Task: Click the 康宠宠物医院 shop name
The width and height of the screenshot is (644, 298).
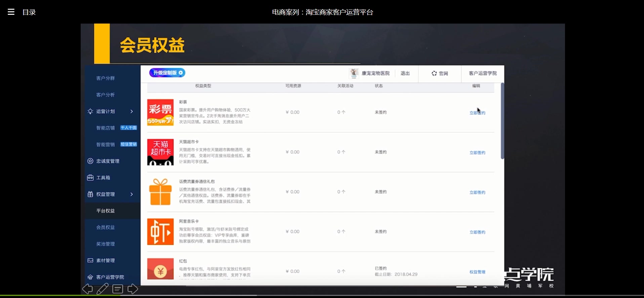Action: click(375, 73)
